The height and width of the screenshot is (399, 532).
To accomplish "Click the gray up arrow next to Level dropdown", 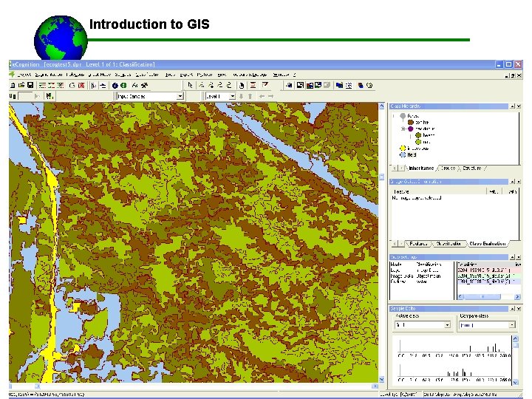I will point(250,96).
